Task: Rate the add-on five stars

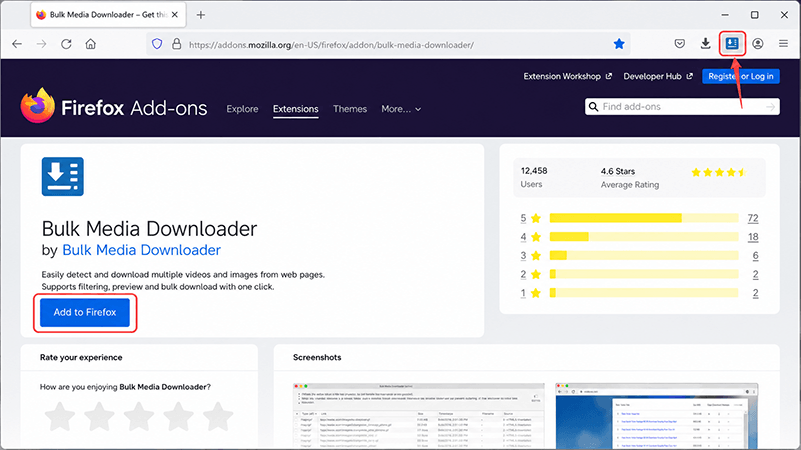Action: [218, 416]
